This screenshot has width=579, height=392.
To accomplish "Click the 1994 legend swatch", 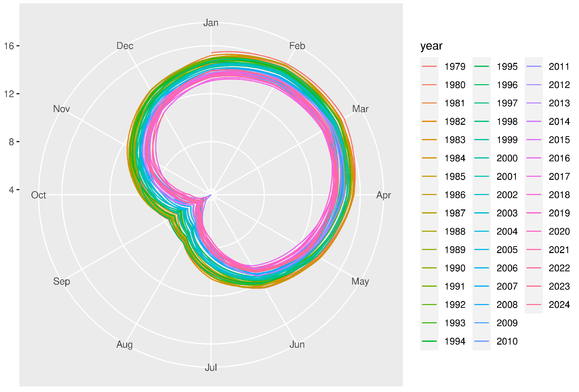I will tap(429, 341).
